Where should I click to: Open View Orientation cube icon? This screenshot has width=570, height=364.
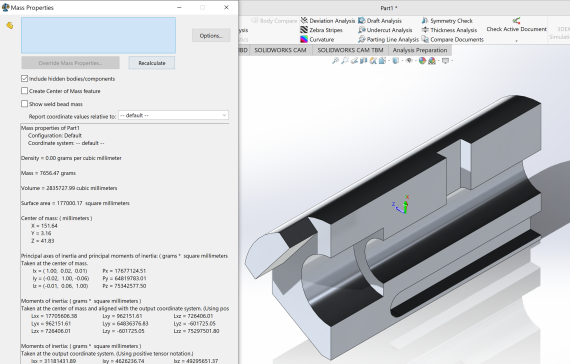pyautogui.click(x=382, y=61)
